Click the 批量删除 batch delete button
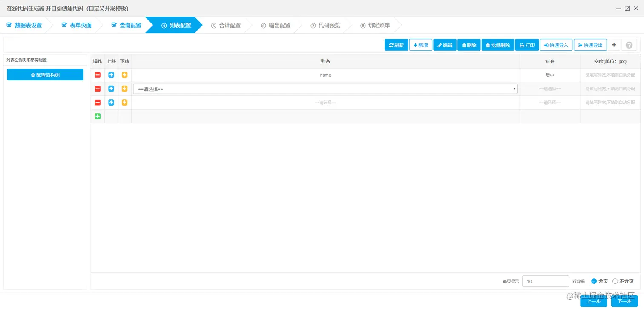Viewport: 644px width, 309px height. (497, 45)
